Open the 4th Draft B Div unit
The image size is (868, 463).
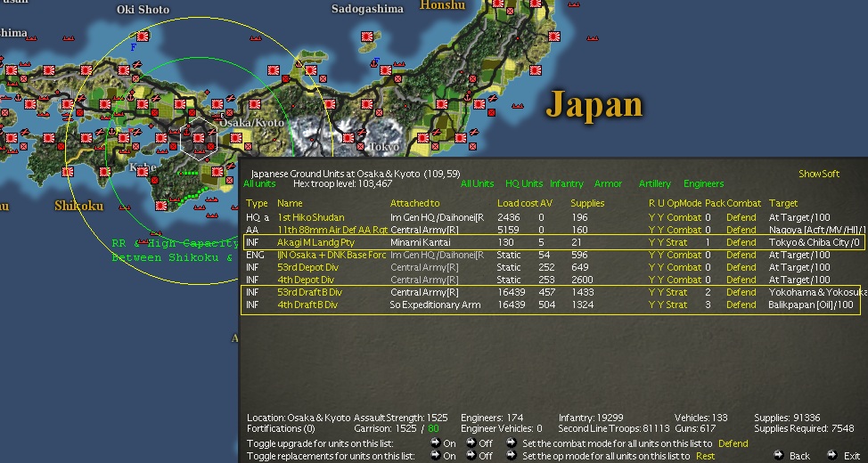tap(307, 305)
